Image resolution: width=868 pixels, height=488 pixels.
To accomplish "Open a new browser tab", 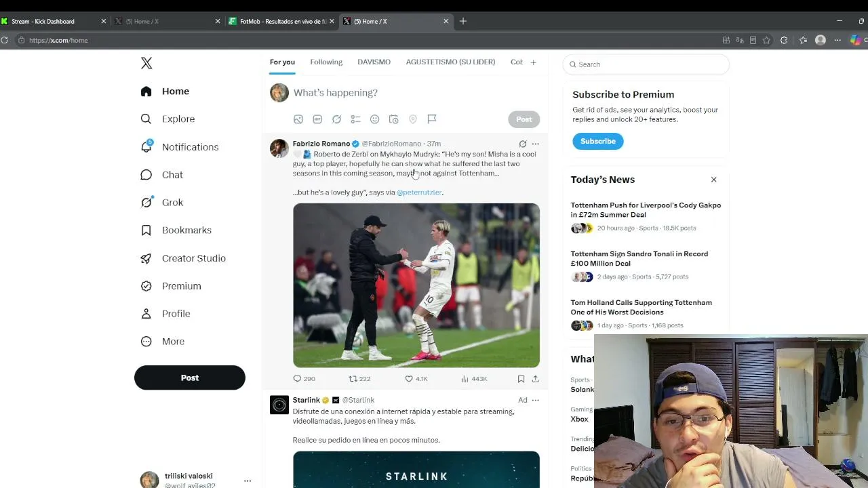I will 463,21.
